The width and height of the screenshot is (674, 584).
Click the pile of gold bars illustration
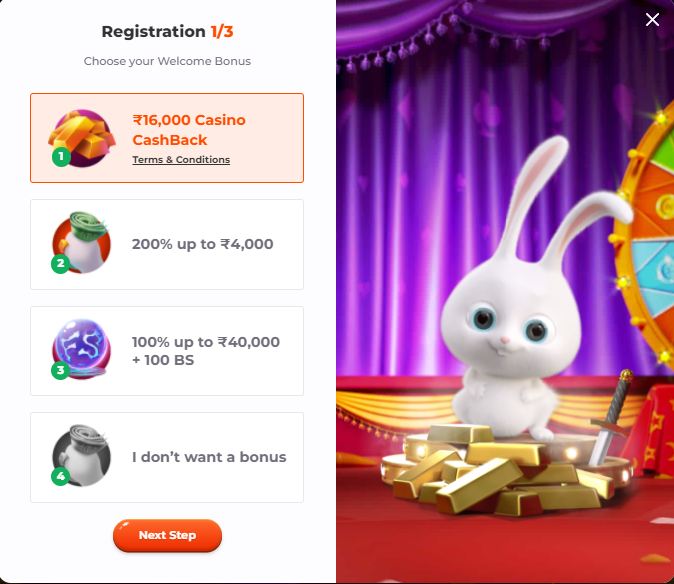point(501,471)
